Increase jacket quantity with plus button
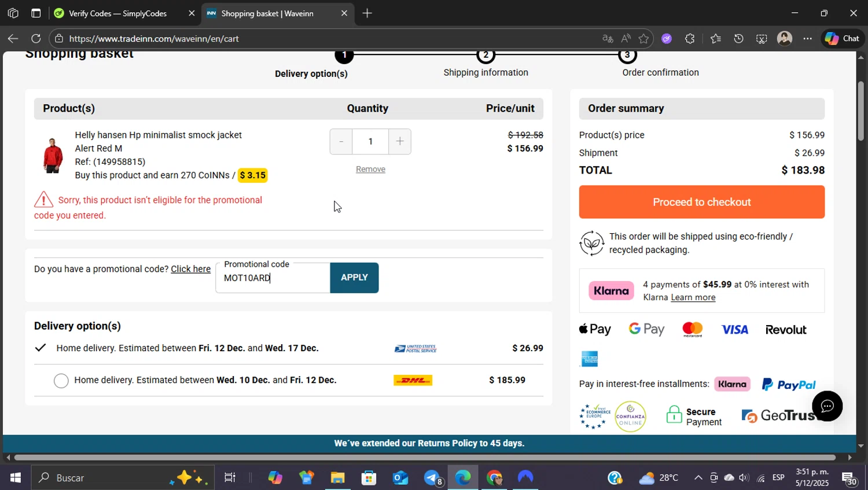Image resolution: width=868 pixels, height=490 pixels. (x=400, y=142)
